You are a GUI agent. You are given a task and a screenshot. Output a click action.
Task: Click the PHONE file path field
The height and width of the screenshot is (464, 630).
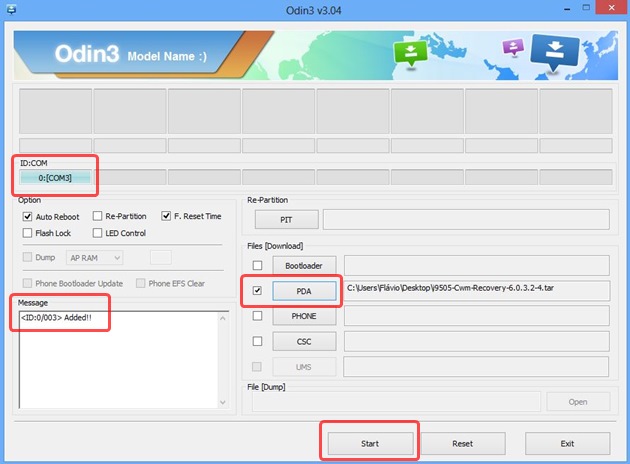(477, 316)
